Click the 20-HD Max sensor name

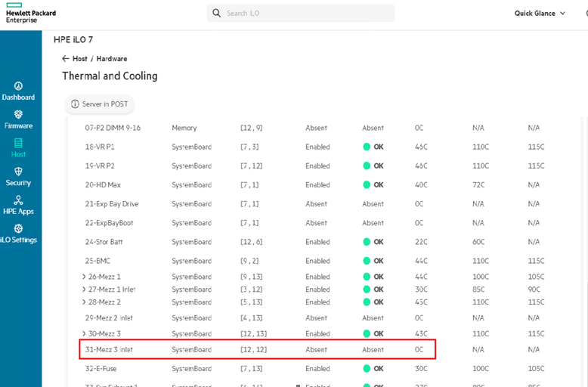click(x=103, y=185)
